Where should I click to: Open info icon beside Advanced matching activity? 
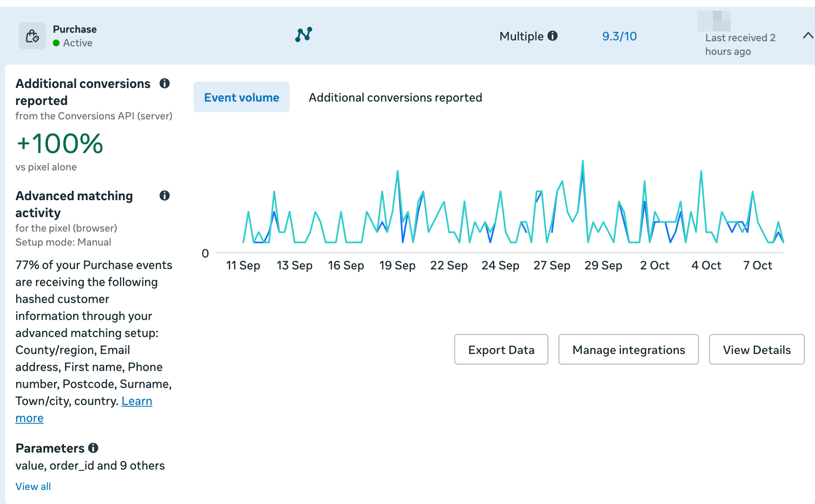165,195
